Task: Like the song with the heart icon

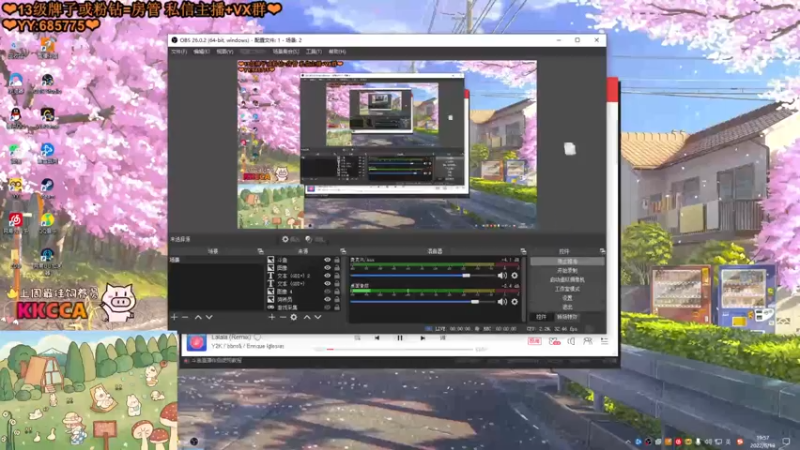Action: 257,337
